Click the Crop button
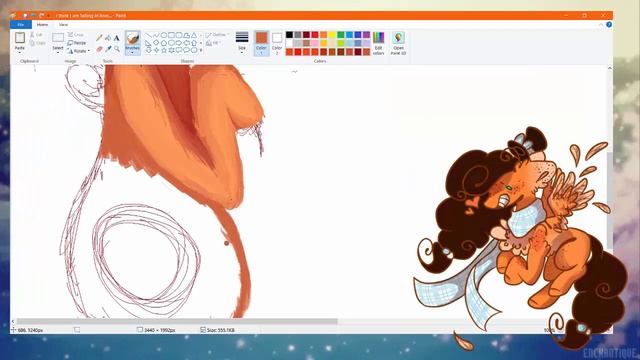Screen dimensions: 640x360 point(76,35)
